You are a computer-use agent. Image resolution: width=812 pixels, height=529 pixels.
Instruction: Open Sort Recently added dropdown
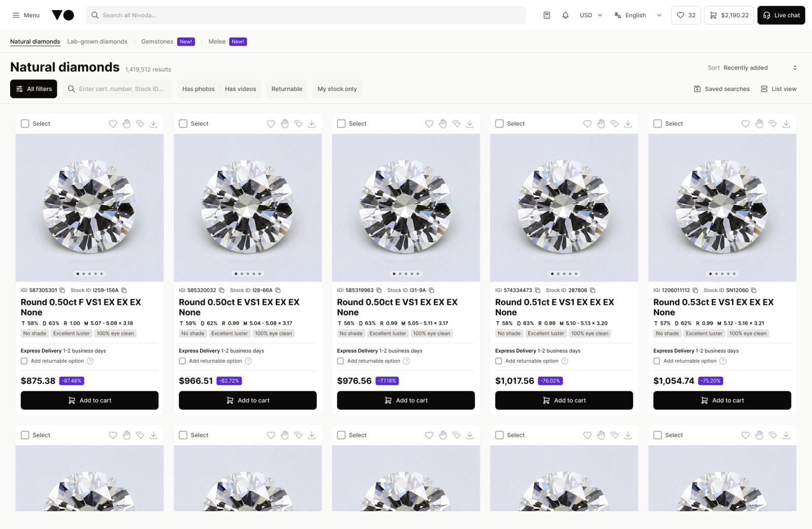[x=752, y=68]
